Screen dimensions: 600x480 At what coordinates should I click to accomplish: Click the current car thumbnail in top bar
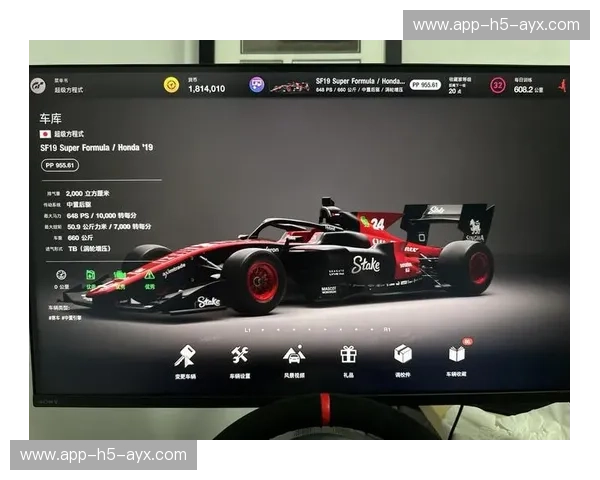pos(290,87)
